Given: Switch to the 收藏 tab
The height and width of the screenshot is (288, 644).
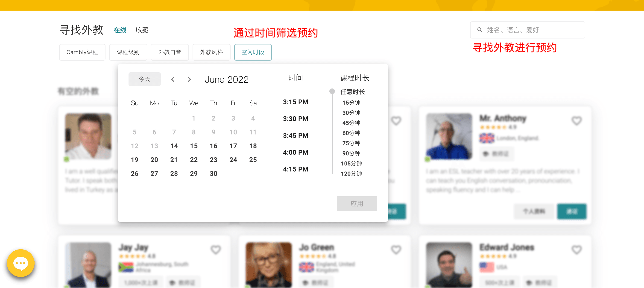Looking at the screenshot, I should [142, 30].
